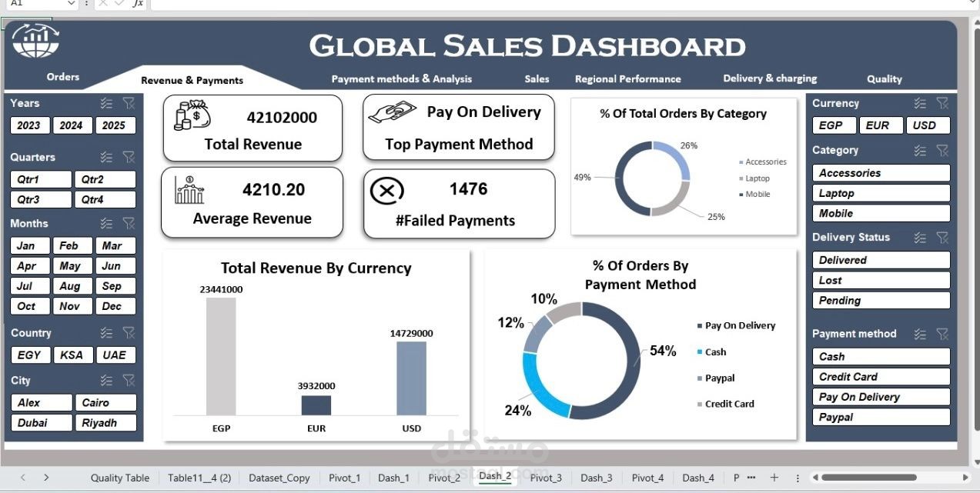This screenshot has width=980, height=493.
Task: Switch to the Pivot_3 sheet tab
Action: click(x=546, y=478)
